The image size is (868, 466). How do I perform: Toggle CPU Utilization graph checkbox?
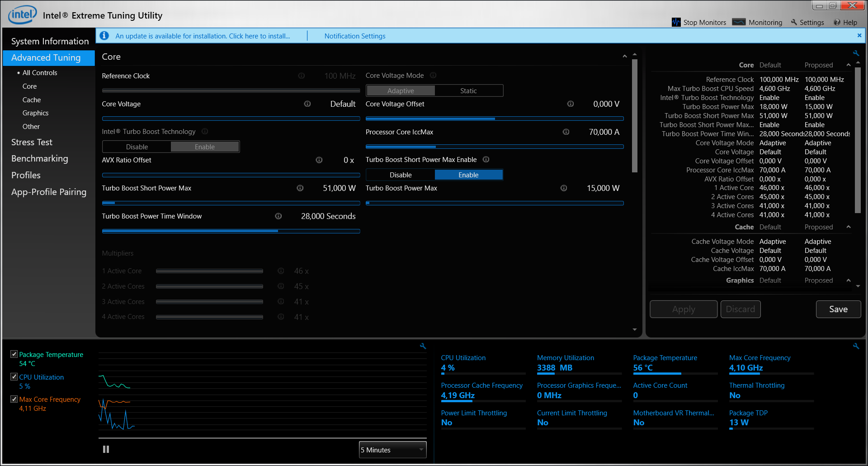click(14, 376)
